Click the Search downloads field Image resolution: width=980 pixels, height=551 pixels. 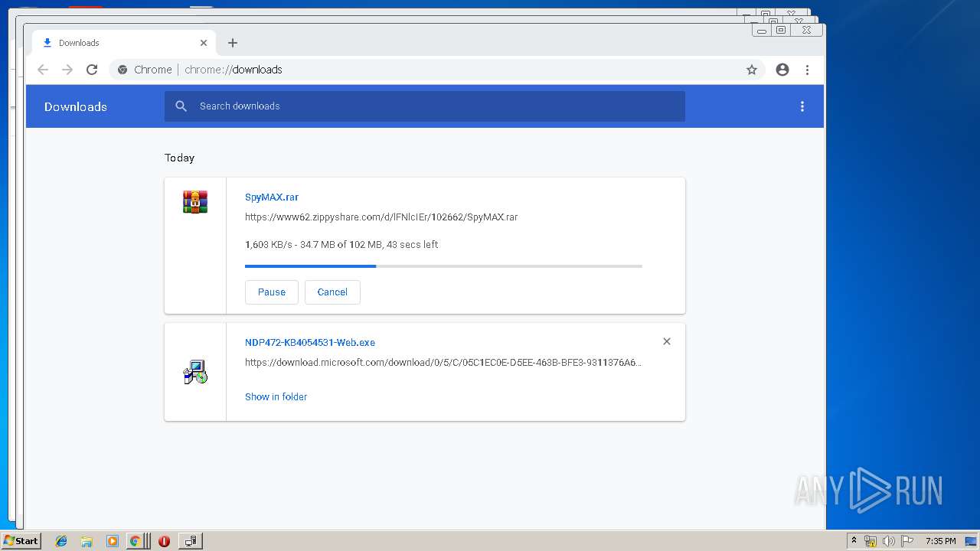coord(425,106)
